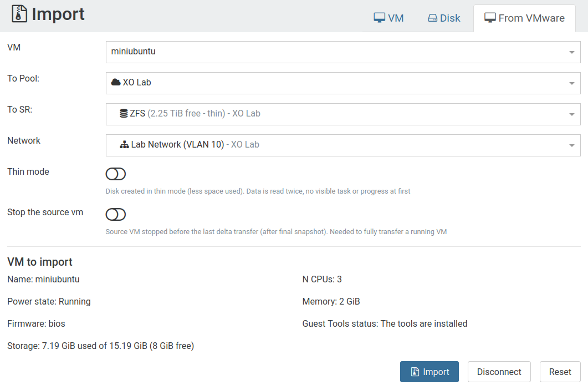Screen dimensions: 588x385
Task: Click the file icon inside Import button
Action: coord(415,372)
